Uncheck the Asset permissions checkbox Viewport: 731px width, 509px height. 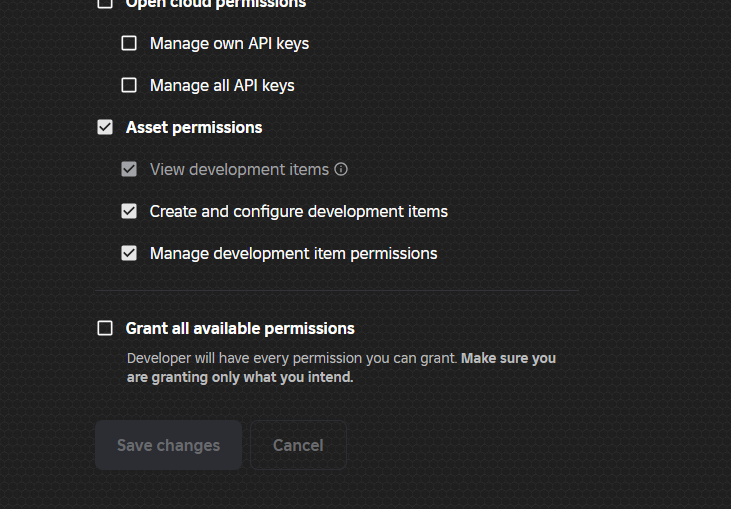point(105,127)
